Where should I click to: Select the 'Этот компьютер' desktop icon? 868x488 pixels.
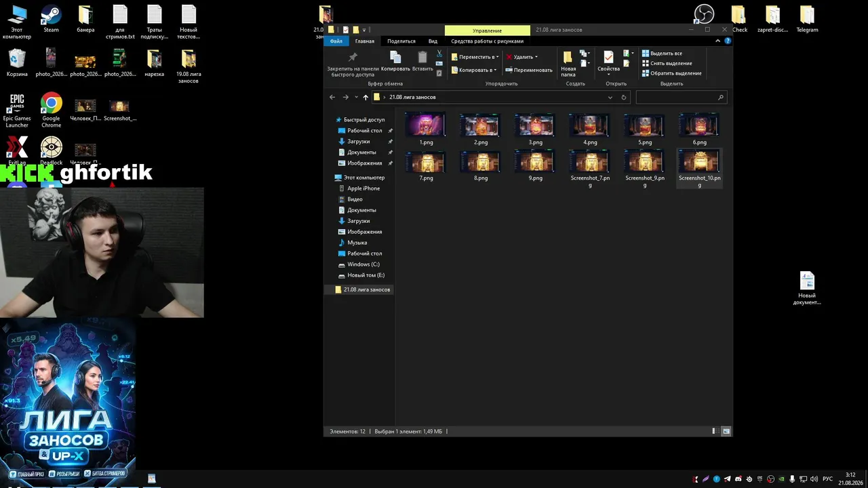17,23
